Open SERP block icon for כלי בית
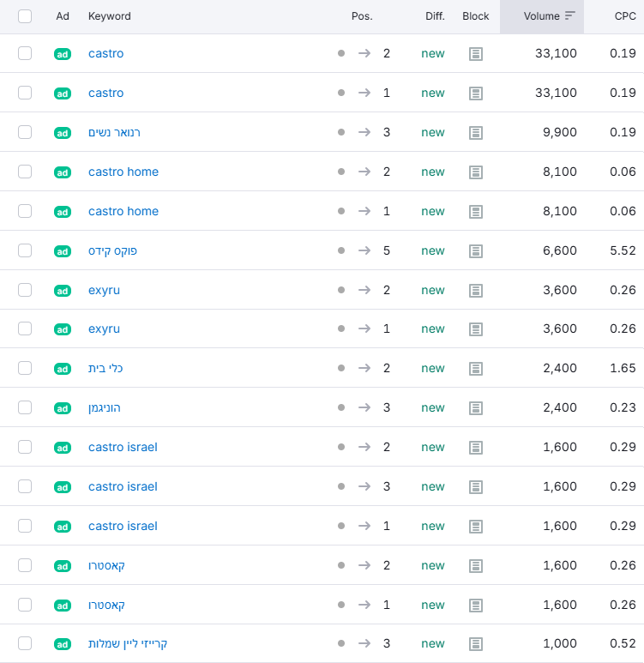Viewport: 644px width, 663px height. (476, 369)
